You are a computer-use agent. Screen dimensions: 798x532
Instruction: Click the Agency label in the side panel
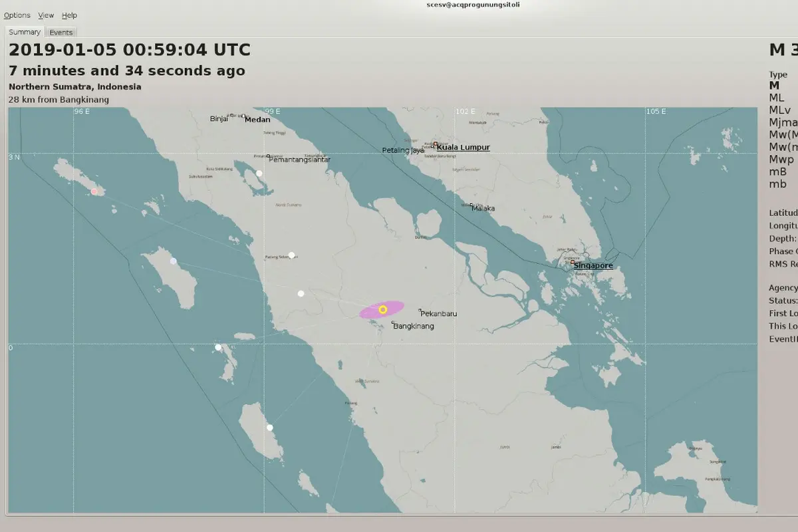pos(783,288)
